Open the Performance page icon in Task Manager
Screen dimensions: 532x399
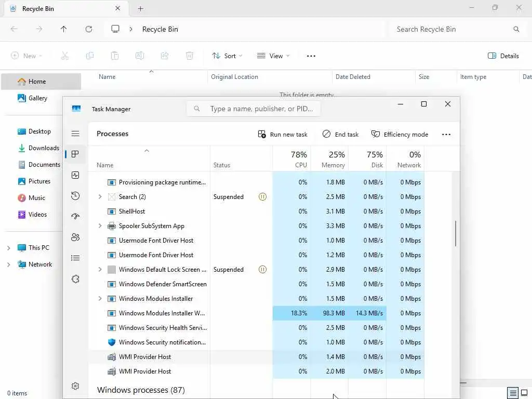[x=75, y=175]
